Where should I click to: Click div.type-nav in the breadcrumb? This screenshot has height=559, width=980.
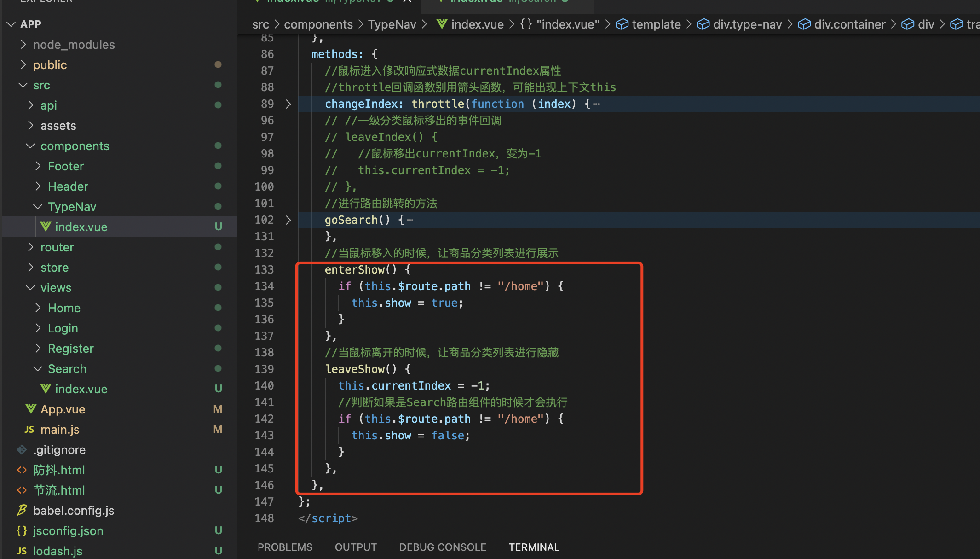747,24
